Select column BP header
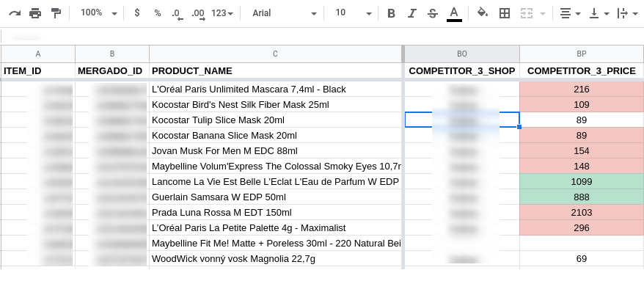Screen dimensions: 644x281 point(582,54)
